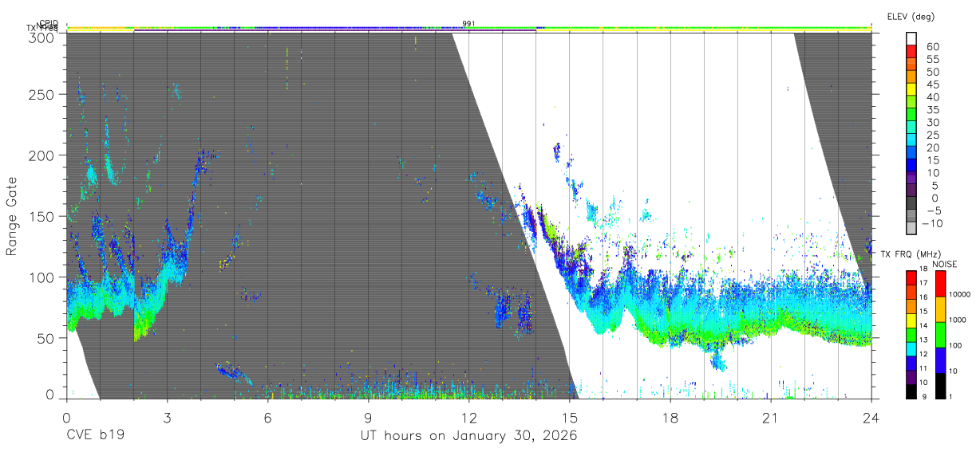Click the "200" range gate tick label
980x452 pixels.
[42, 155]
